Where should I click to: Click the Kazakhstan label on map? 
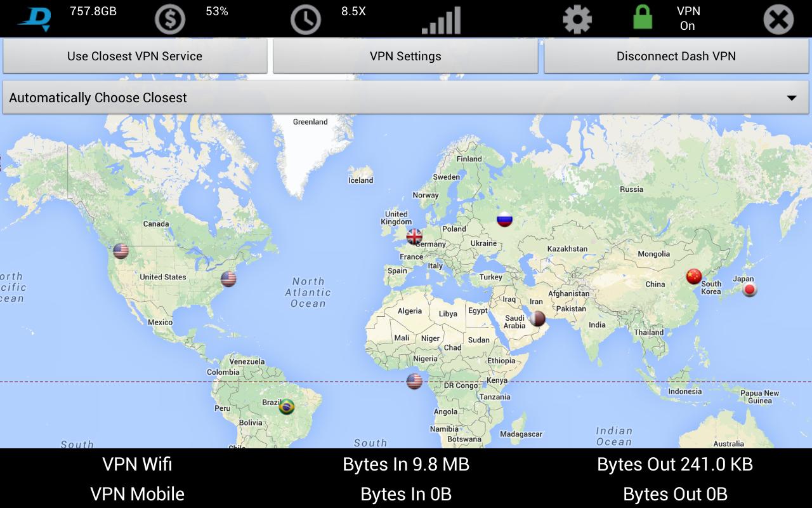(567, 249)
